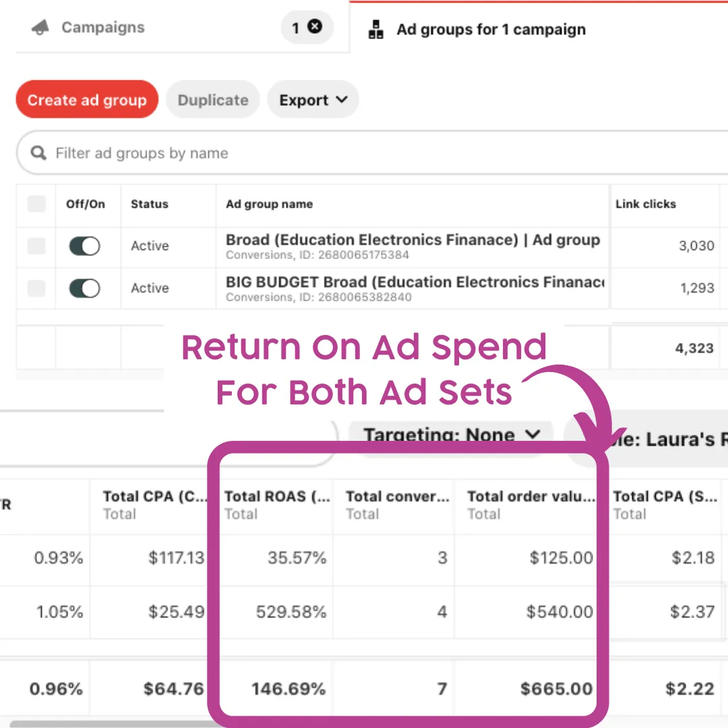Click Create ad group button
Viewport: 728px width, 728px height.
pos(87,99)
